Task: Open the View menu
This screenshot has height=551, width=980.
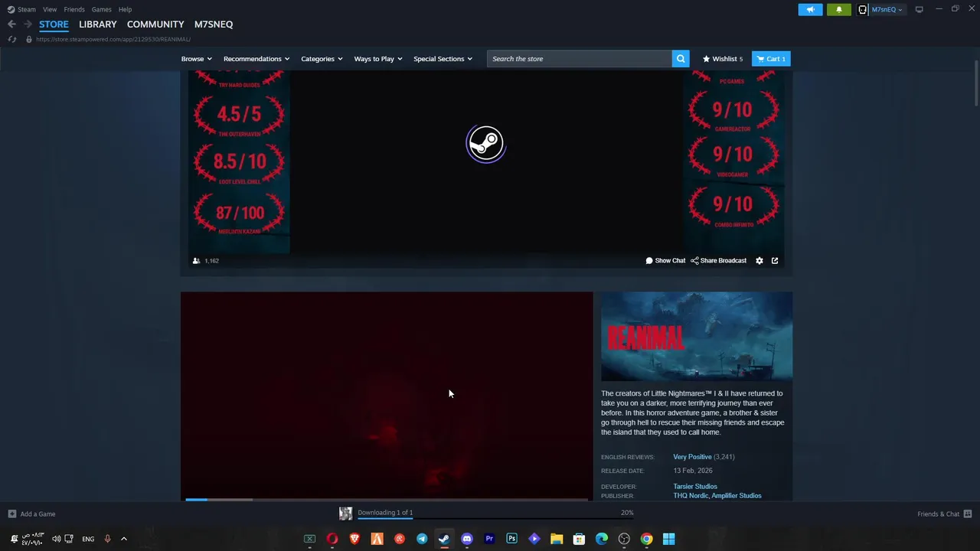Action: pos(50,9)
